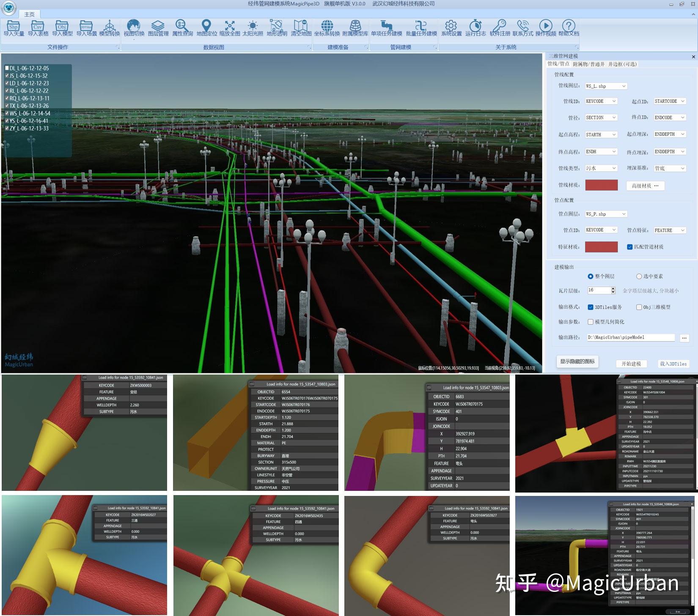Click the 主页 ribbon tab
Screen dimensions: 698x616
pos(29,14)
